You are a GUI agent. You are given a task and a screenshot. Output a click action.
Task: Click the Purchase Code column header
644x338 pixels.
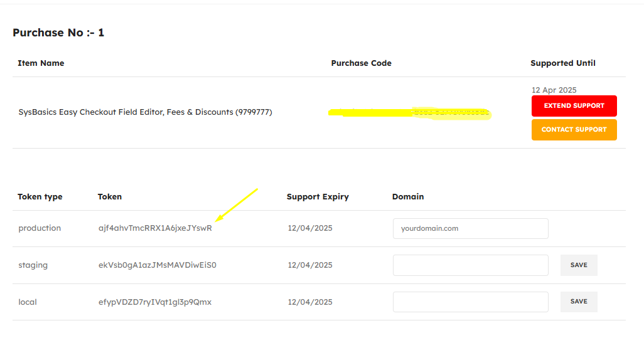coord(361,63)
